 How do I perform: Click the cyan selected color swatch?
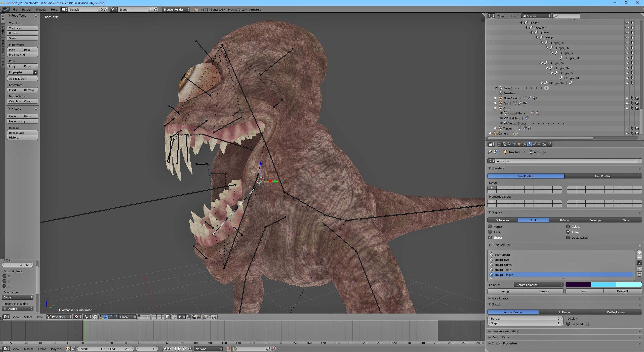pyautogui.click(x=603, y=285)
